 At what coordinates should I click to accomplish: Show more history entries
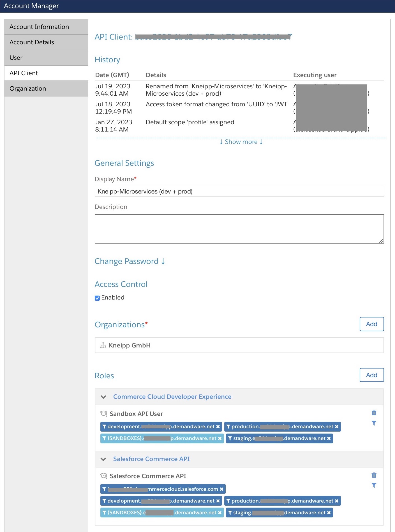point(241,142)
